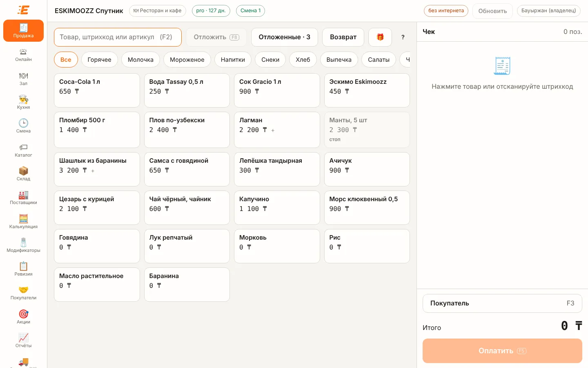Select the Напитки category filter

(233, 60)
